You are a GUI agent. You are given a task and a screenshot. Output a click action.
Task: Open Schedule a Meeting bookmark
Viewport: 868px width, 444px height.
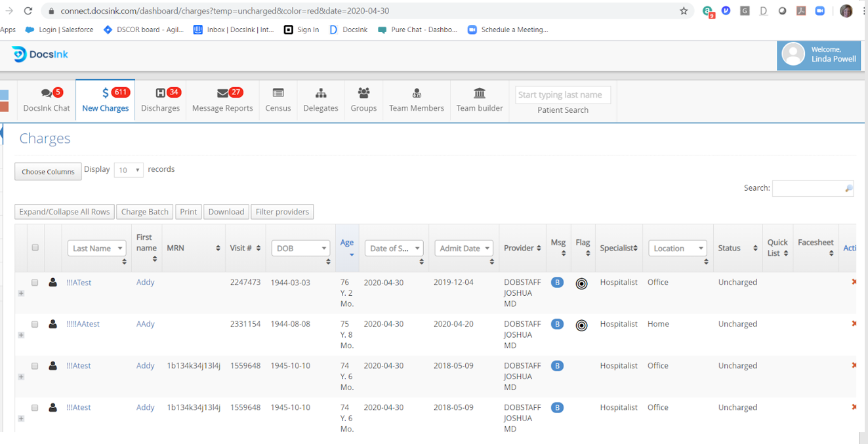pos(508,30)
